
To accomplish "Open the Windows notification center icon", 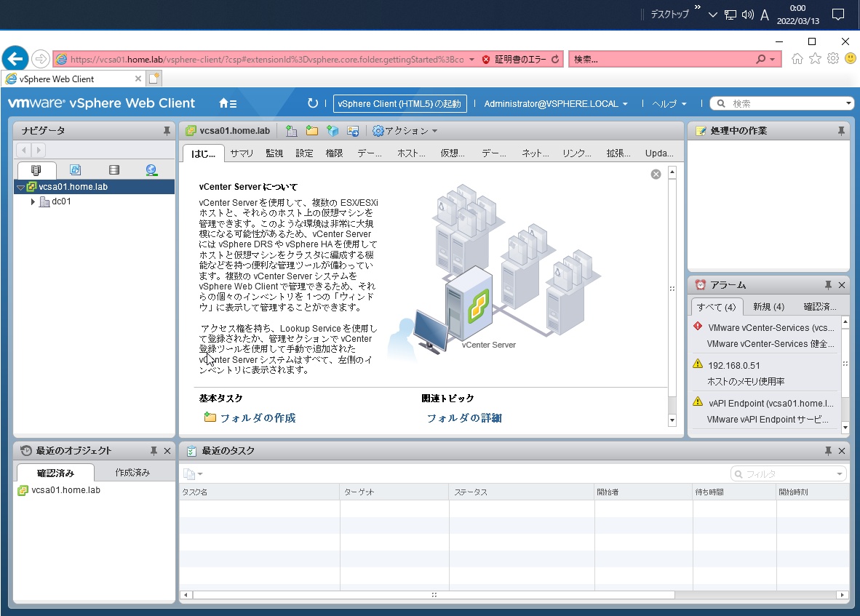I will [838, 15].
